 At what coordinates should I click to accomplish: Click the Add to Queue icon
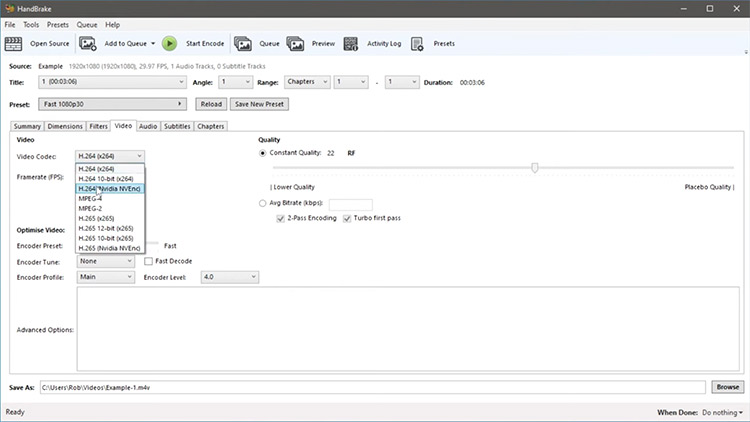point(88,44)
